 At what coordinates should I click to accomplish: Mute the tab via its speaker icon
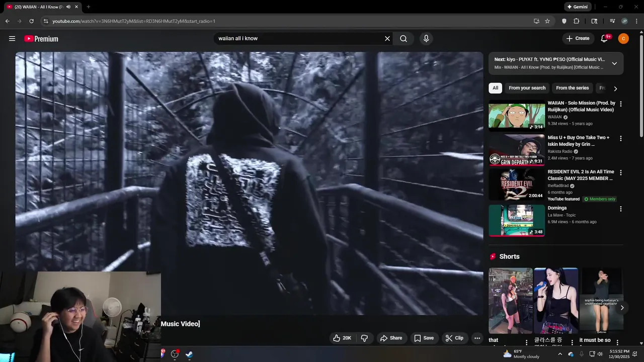(68, 7)
